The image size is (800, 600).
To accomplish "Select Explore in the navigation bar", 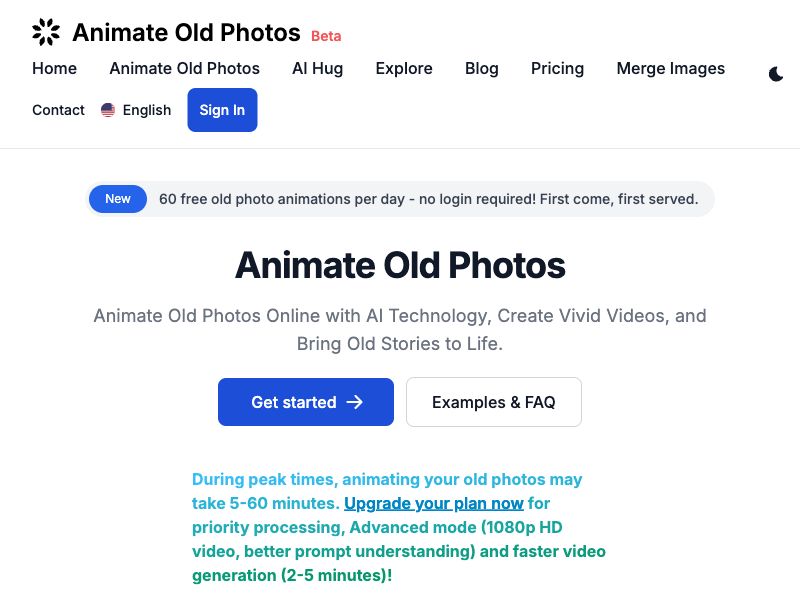I will (404, 68).
